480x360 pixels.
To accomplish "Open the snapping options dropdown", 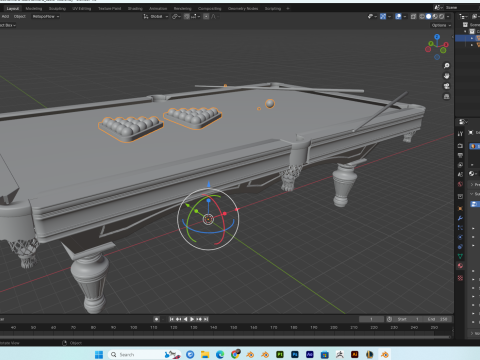I will [195, 16].
